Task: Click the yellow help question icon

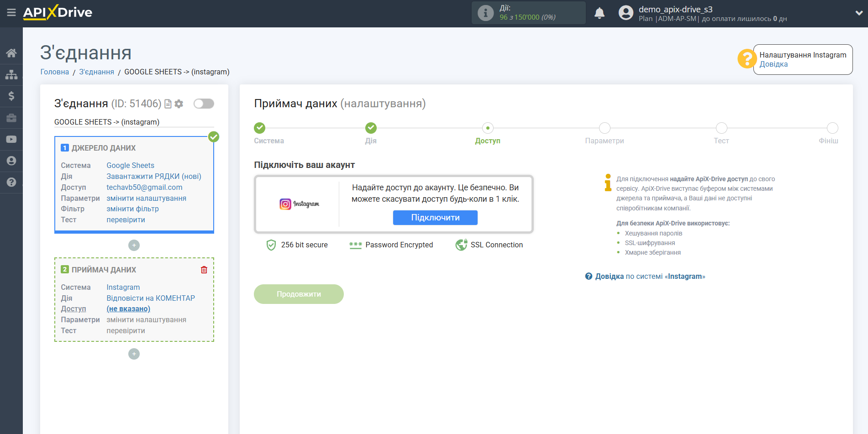Action: coord(747,59)
